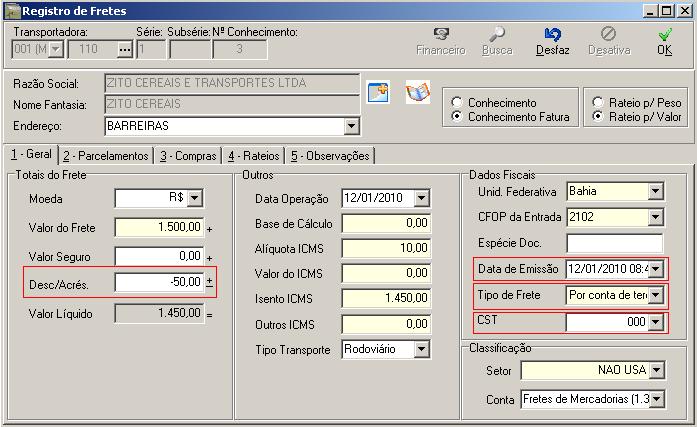Click the Busca magnifier icon
697x427 pixels.
click(497, 34)
